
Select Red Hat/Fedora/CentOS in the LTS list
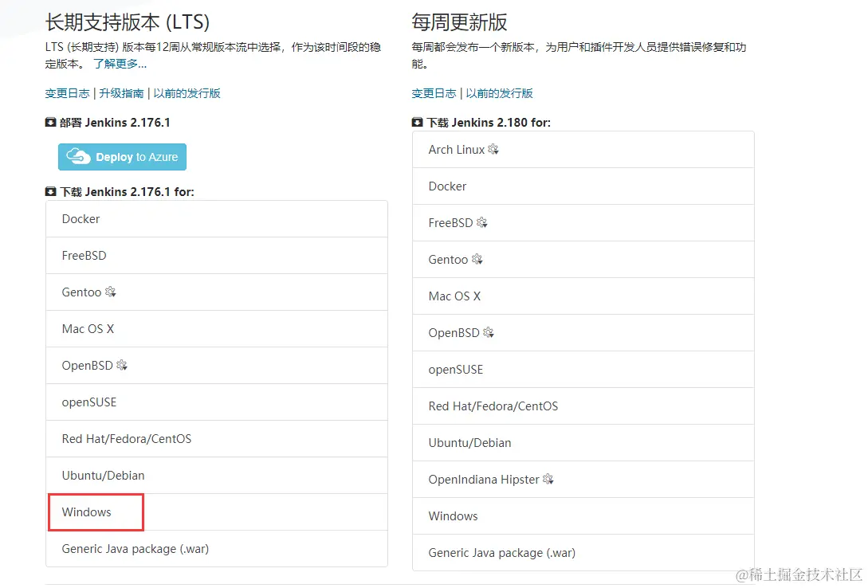[x=217, y=439]
